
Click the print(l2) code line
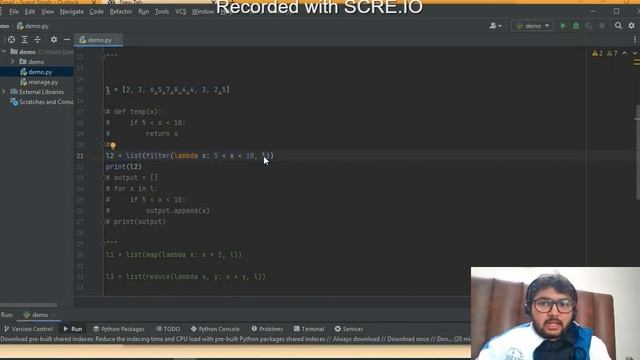tap(124, 167)
